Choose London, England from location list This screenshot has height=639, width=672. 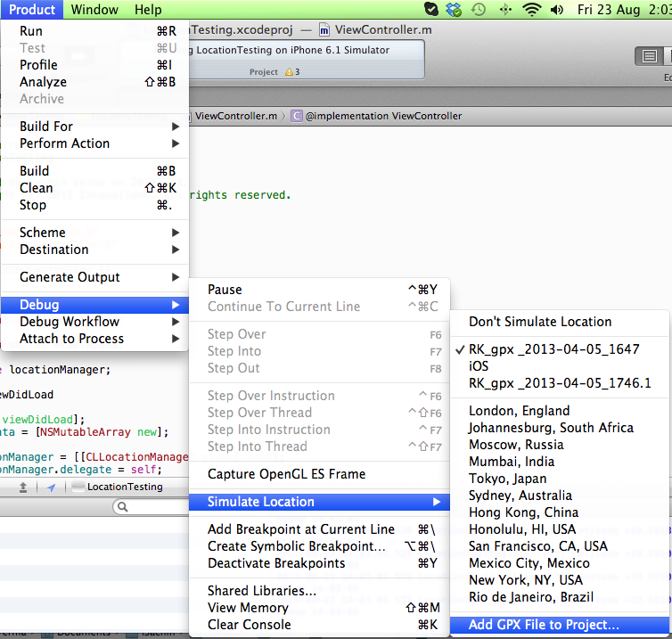click(x=519, y=411)
